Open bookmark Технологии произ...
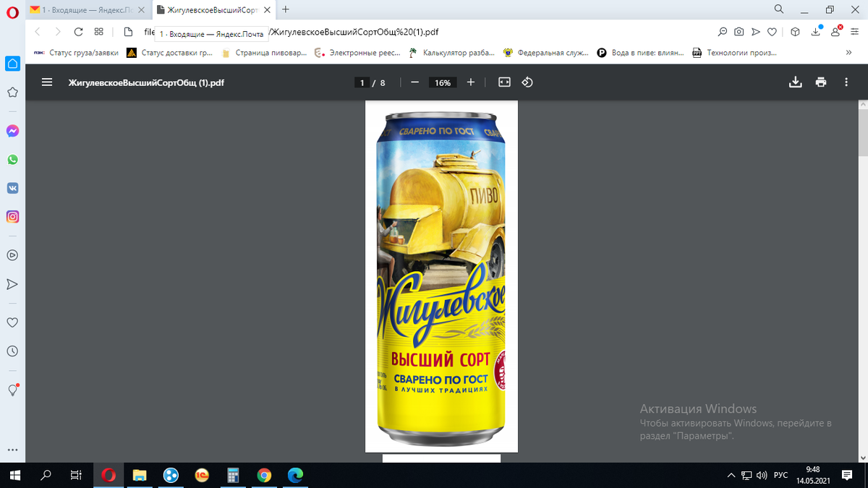 (735, 53)
